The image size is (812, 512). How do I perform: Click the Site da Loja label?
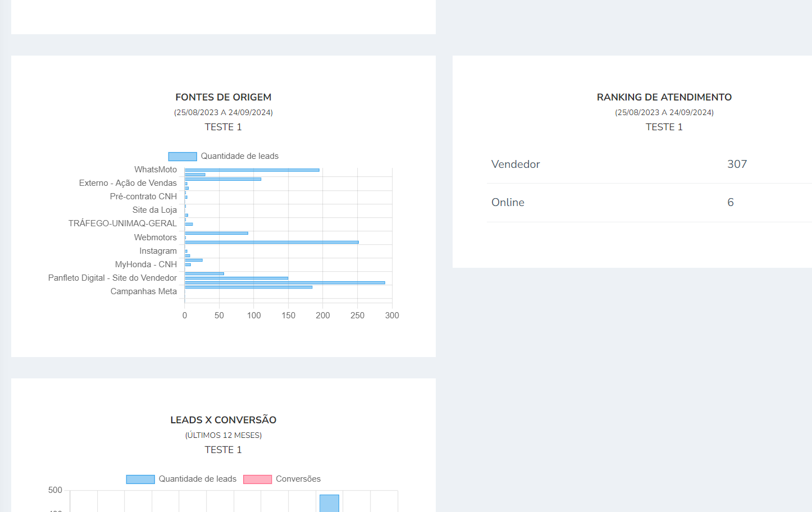point(154,210)
